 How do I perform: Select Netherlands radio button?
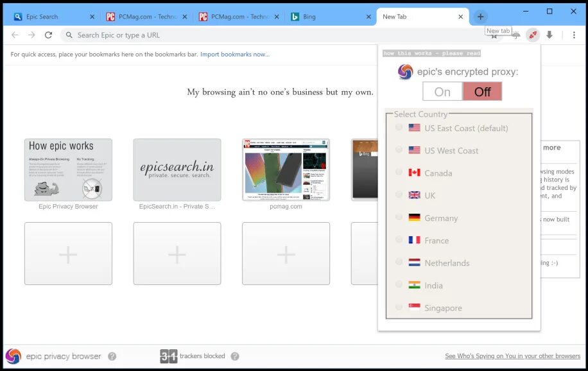click(x=399, y=262)
